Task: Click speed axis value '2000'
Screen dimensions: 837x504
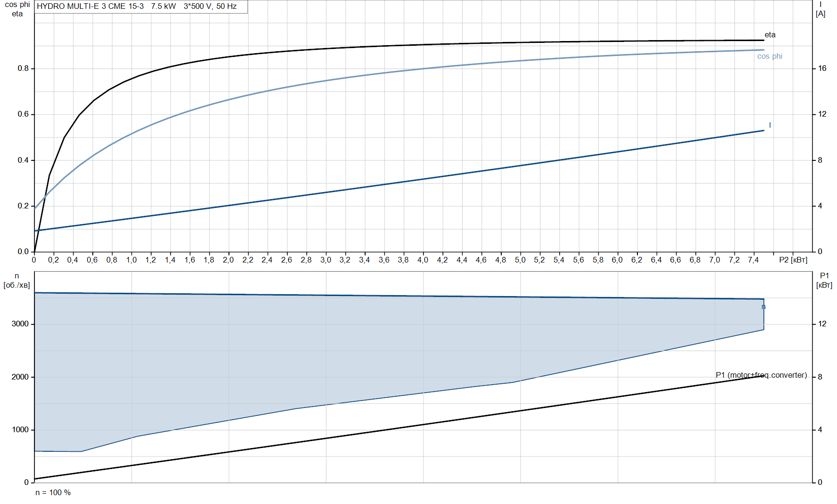Action: click(20, 377)
